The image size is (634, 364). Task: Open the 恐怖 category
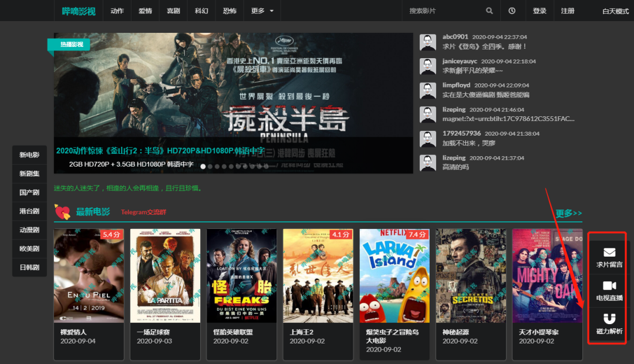click(x=230, y=11)
